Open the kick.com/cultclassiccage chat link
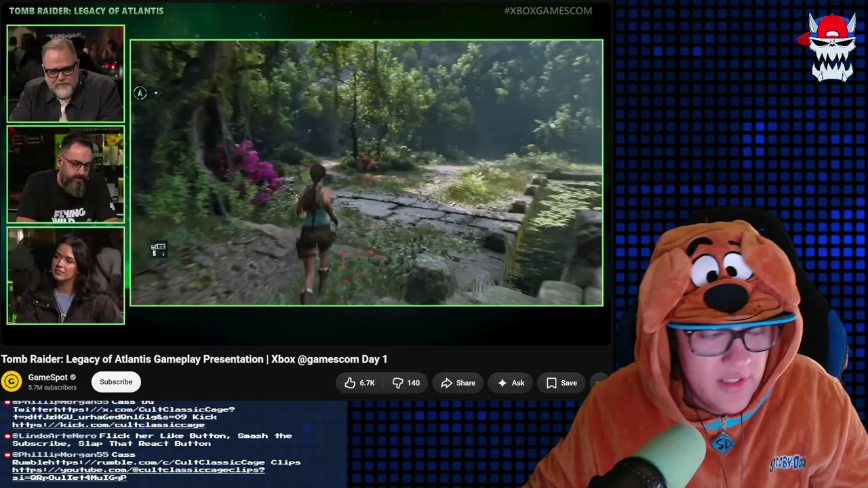868x488 pixels. [x=108, y=424]
